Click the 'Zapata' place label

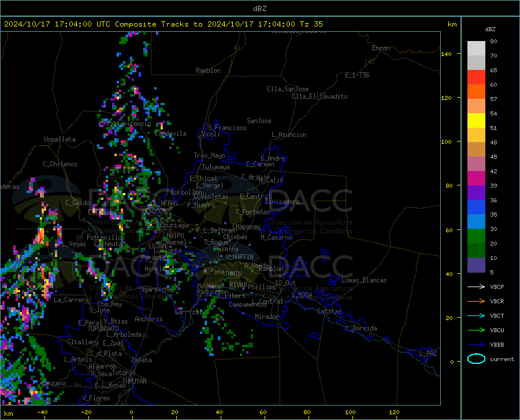(142, 360)
